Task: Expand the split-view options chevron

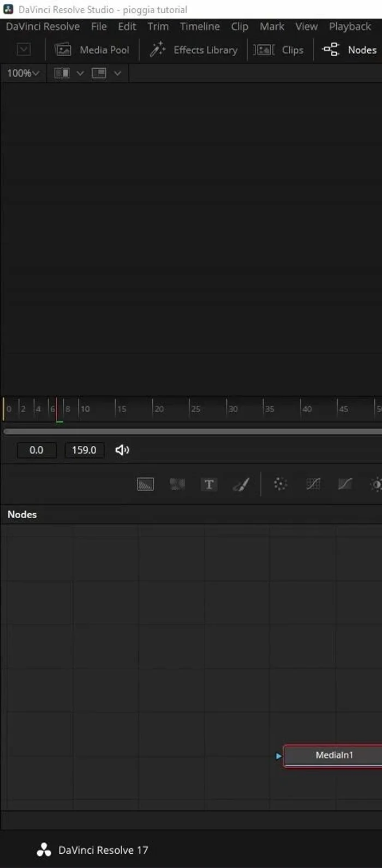Action: click(x=80, y=73)
